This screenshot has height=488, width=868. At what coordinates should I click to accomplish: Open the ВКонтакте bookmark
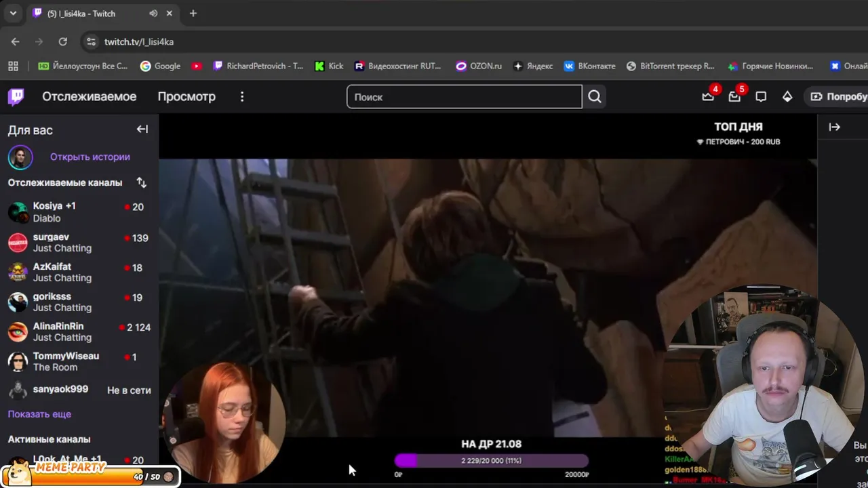(x=589, y=66)
